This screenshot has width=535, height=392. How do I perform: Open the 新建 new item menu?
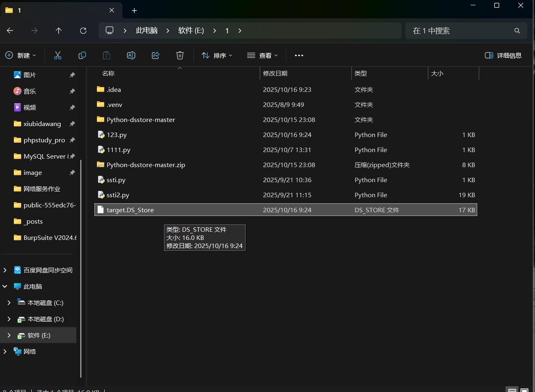click(x=21, y=55)
